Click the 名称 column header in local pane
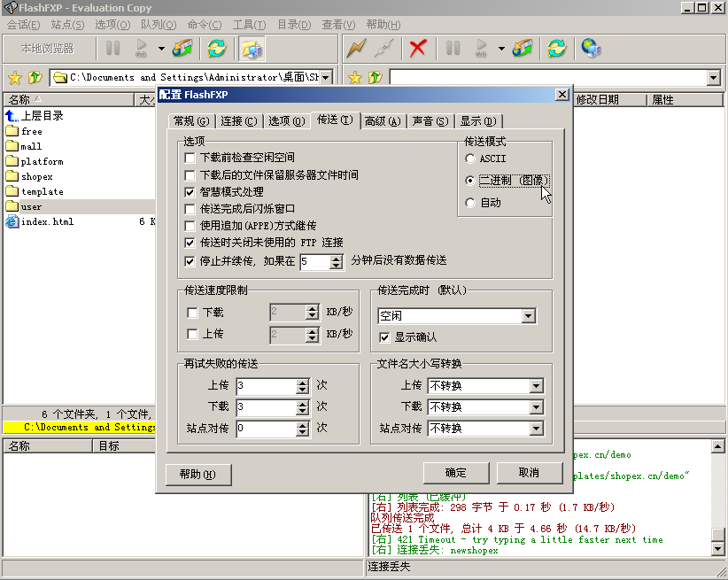Viewport: 728px width, 580px height. (69, 99)
